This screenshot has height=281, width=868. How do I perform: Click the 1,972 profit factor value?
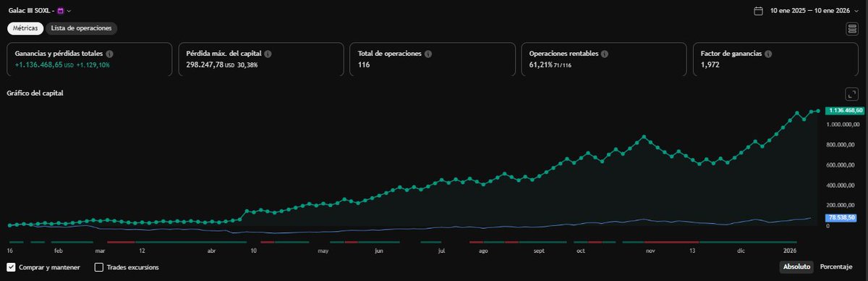click(711, 65)
